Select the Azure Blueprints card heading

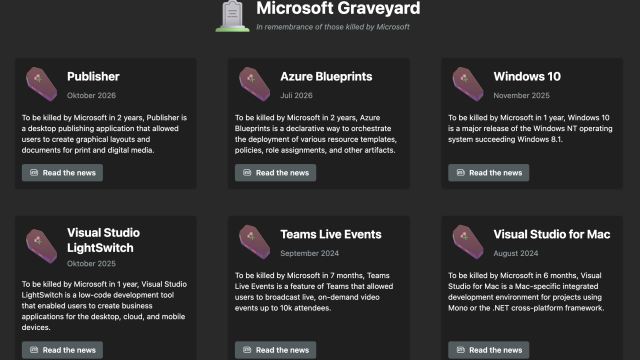326,76
